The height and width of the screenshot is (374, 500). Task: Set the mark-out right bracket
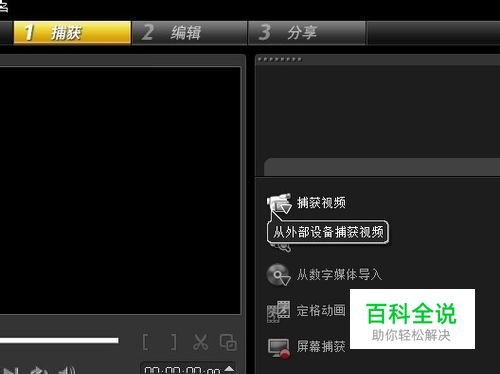point(173,342)
